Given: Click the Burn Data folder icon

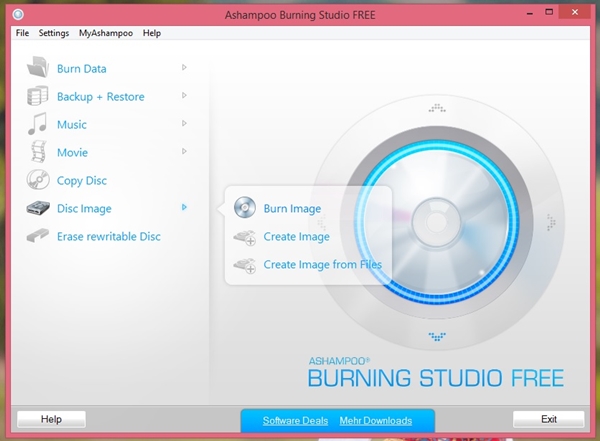Looking at the screenshot, I should (x=38, y=68).
